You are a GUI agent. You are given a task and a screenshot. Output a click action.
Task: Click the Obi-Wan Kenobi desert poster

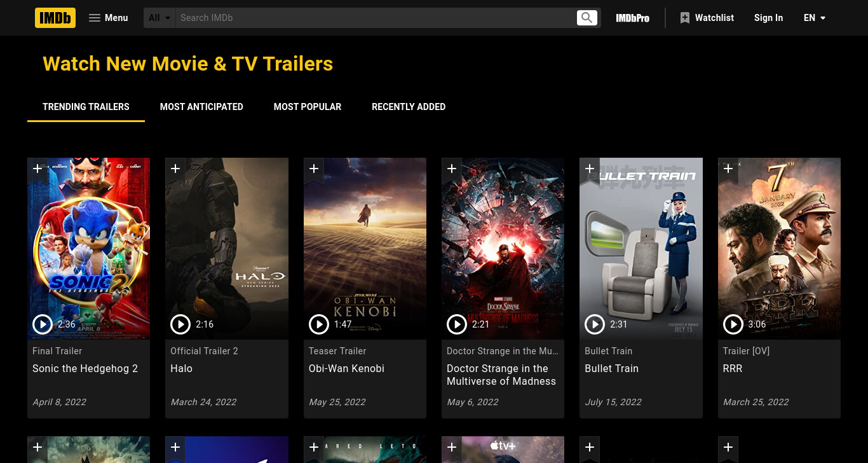365,249
